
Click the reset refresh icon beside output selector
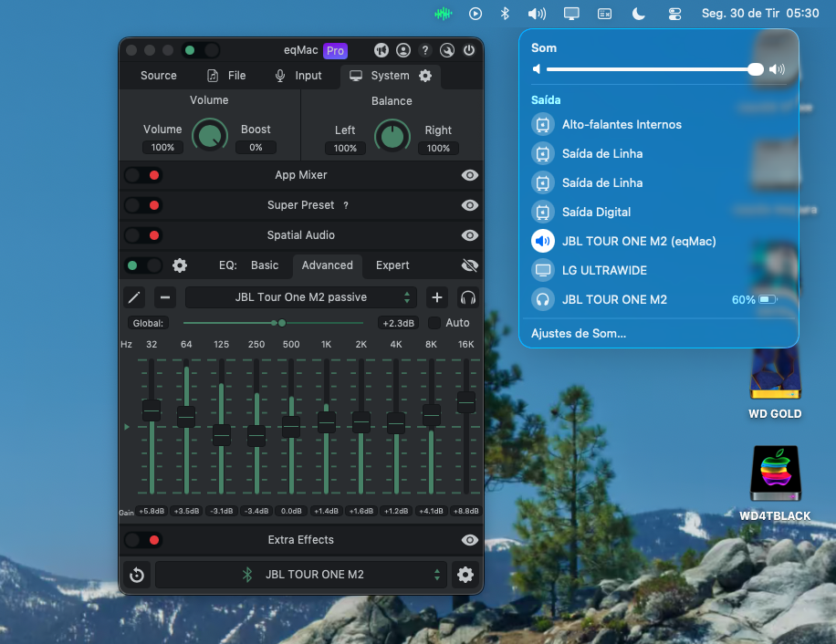(x=137, y=575)
